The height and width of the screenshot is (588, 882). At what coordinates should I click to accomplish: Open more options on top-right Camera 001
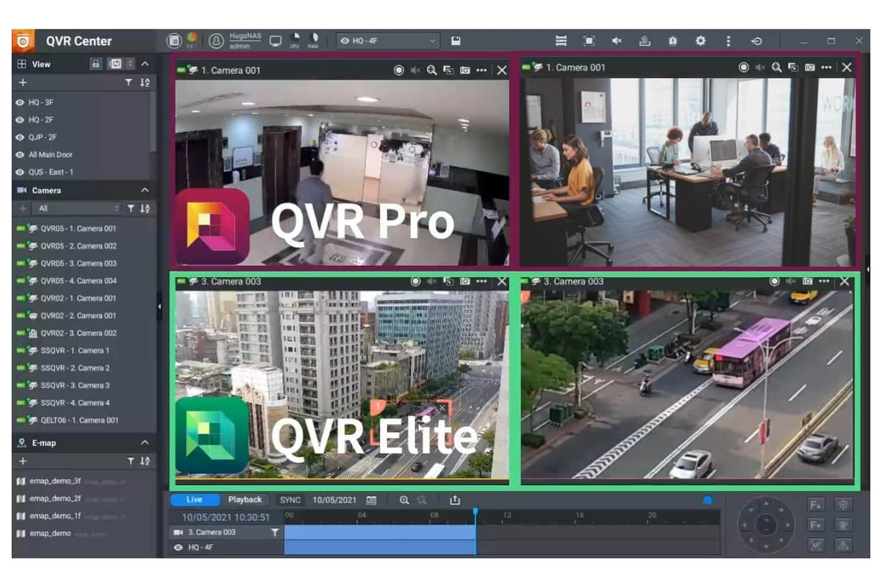tap(827, 68)
